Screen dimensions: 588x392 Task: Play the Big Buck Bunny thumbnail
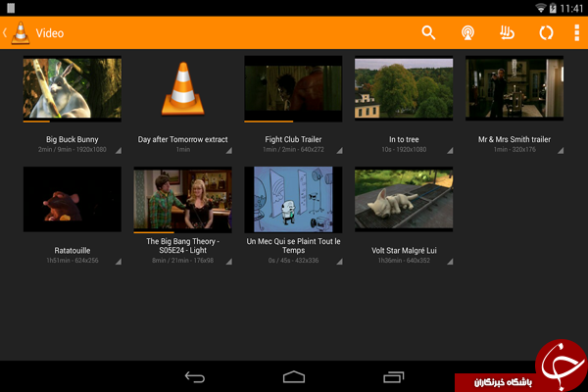coord(72,88)
